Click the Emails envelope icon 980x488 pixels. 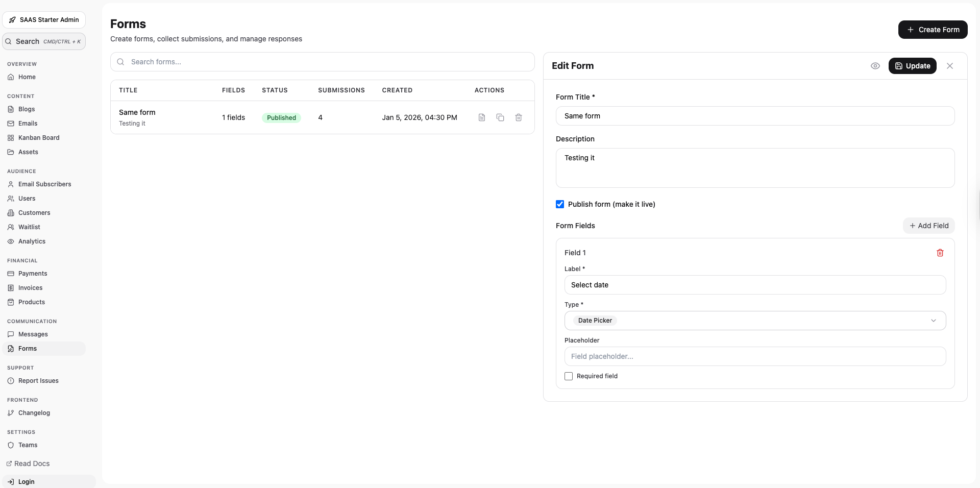tap(11, 124)
